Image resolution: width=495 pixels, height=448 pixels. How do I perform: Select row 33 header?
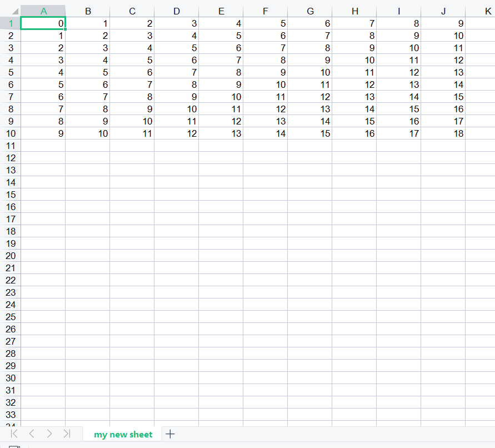[x=11, y=415]
